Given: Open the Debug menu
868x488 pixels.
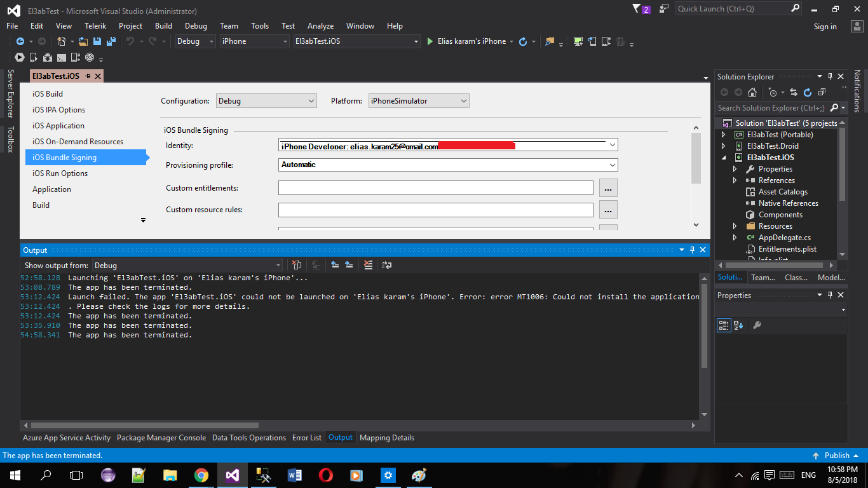Looking at the screenshot, I should [196, 26].
